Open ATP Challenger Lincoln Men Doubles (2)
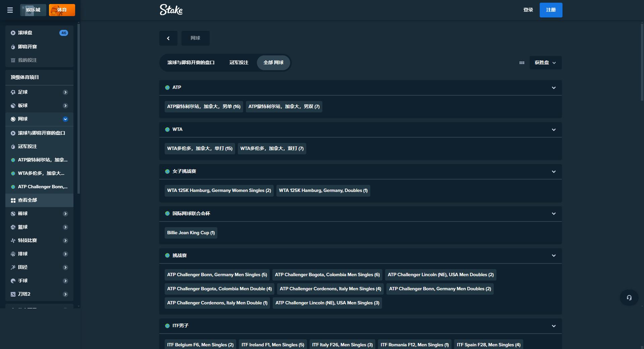This screenshot has height=349, width=644. point(441,275)
